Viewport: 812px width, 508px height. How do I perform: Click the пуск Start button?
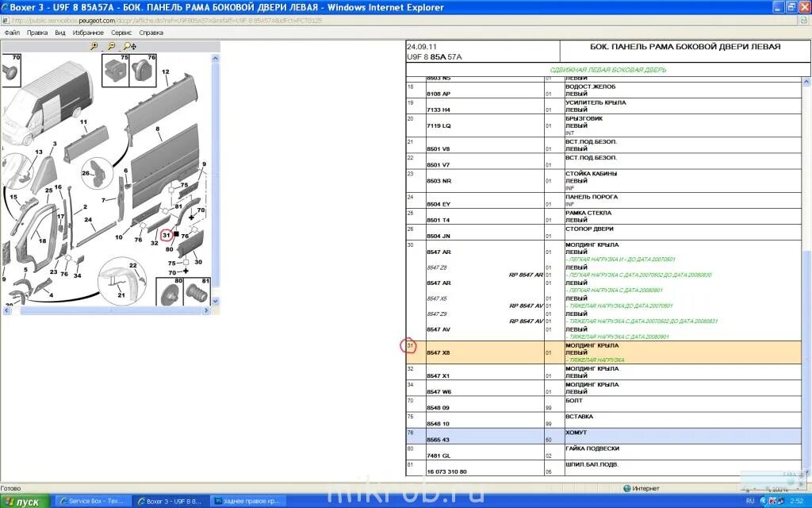[x=25, y=502]
